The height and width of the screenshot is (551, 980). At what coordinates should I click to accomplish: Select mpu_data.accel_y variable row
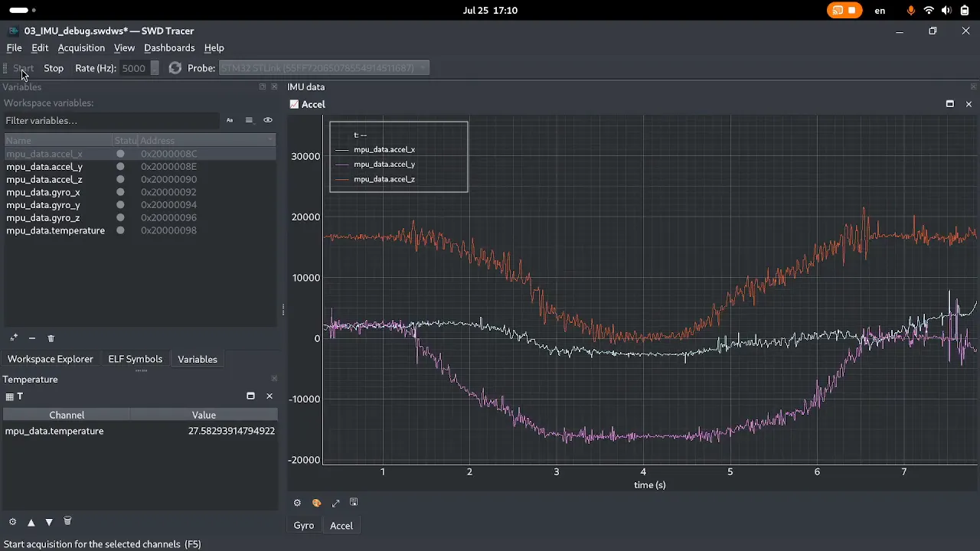coord(140,167)
